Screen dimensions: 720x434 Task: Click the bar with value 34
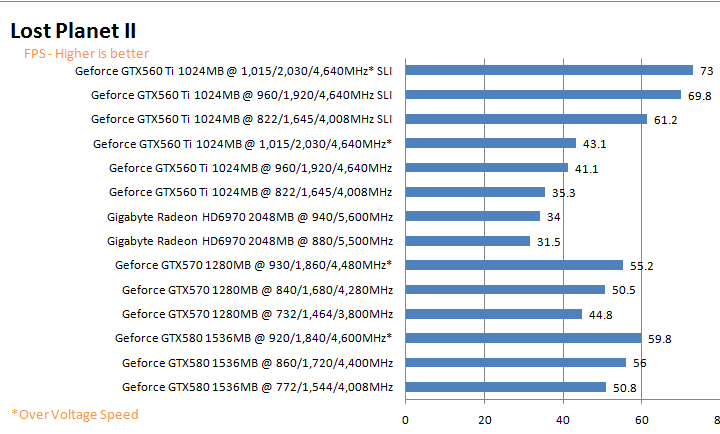[x=472, y=216]
